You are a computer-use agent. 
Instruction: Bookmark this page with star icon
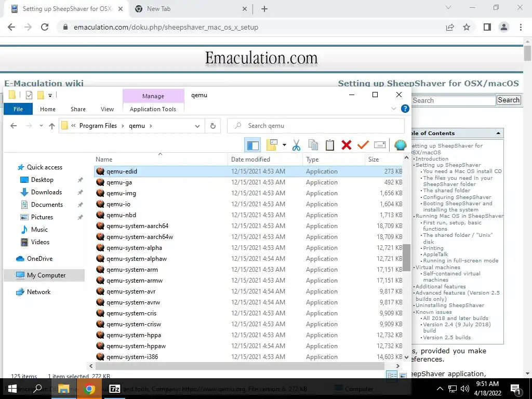click(467, 27)
